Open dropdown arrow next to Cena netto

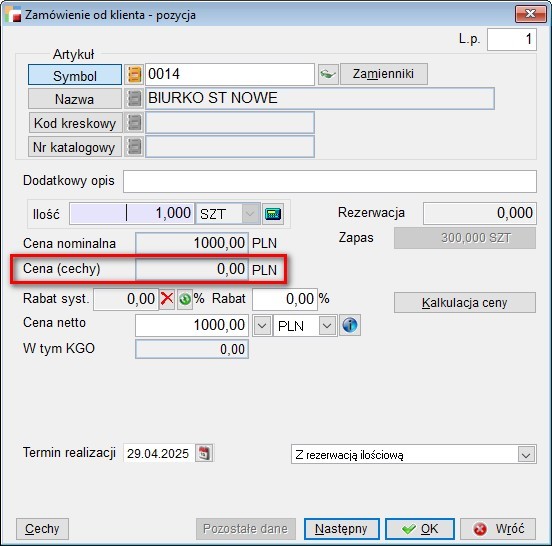(x=262, y=326)
